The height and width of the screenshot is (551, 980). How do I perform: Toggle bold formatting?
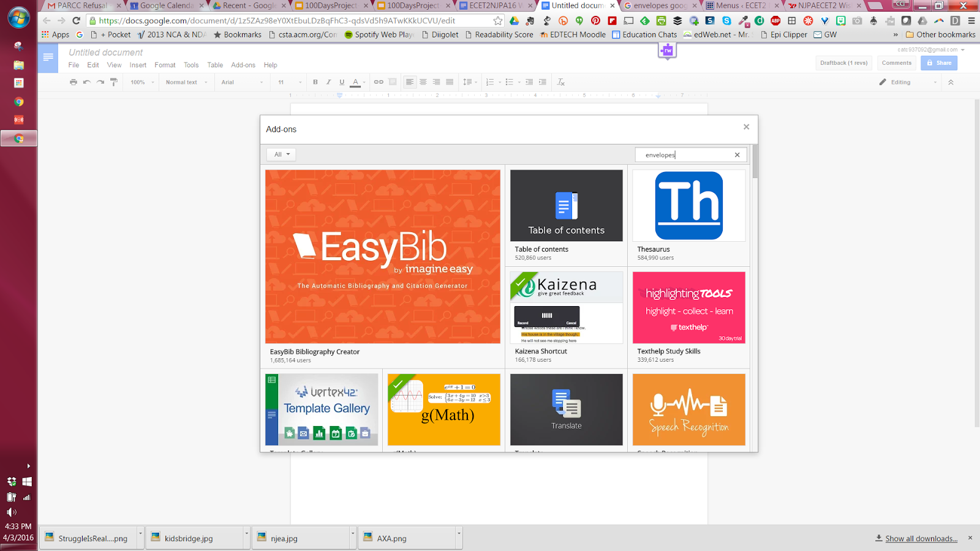point(315,82)
